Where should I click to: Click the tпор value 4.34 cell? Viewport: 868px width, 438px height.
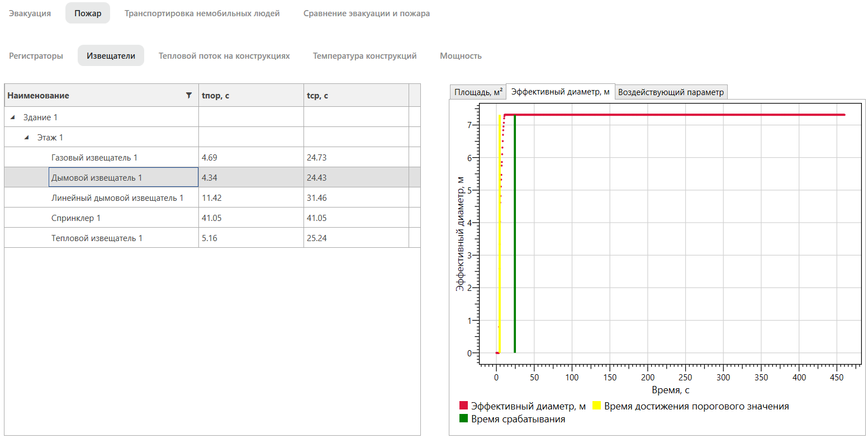click(251, 178)
